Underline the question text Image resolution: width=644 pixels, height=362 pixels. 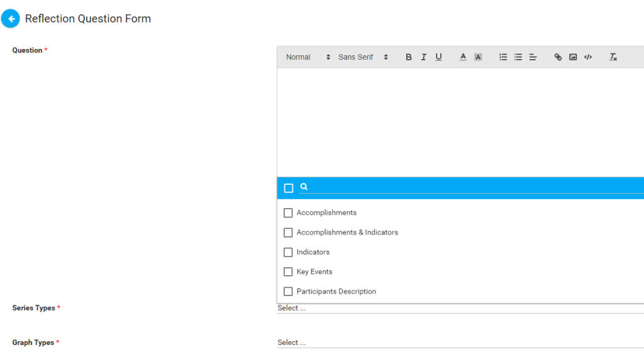tap(438, 57)
